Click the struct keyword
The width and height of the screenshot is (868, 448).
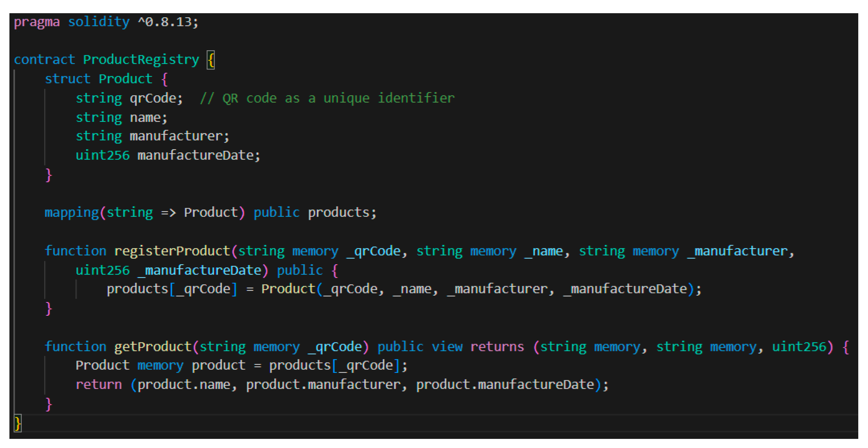tap(68, 79)
